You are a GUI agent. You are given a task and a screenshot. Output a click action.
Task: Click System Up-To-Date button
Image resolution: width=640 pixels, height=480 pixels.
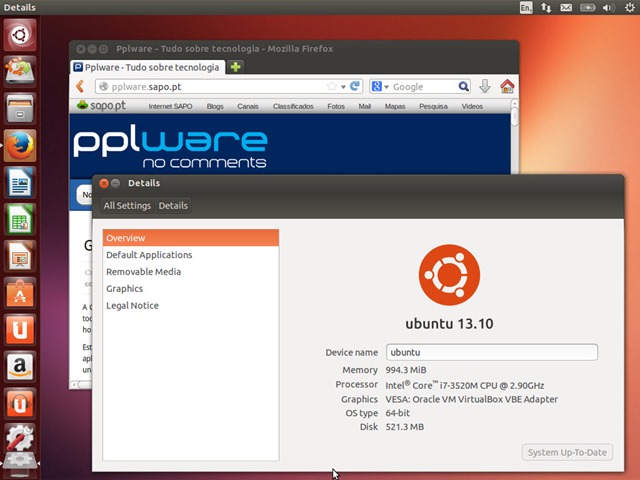coord(567,452)
